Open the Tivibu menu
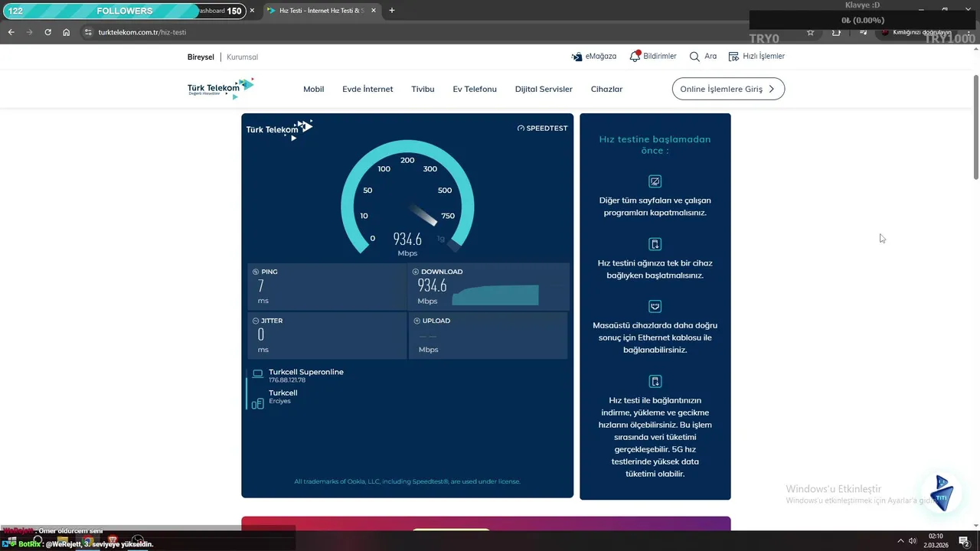 423,89
